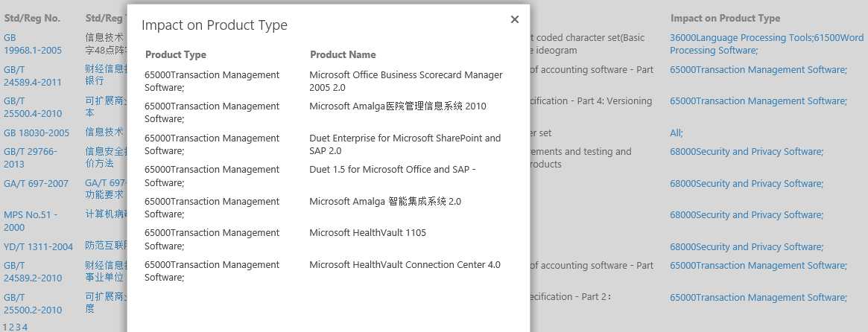
Task: Select current page number 1
Action: pyautogui.click(x=5, y=327)
